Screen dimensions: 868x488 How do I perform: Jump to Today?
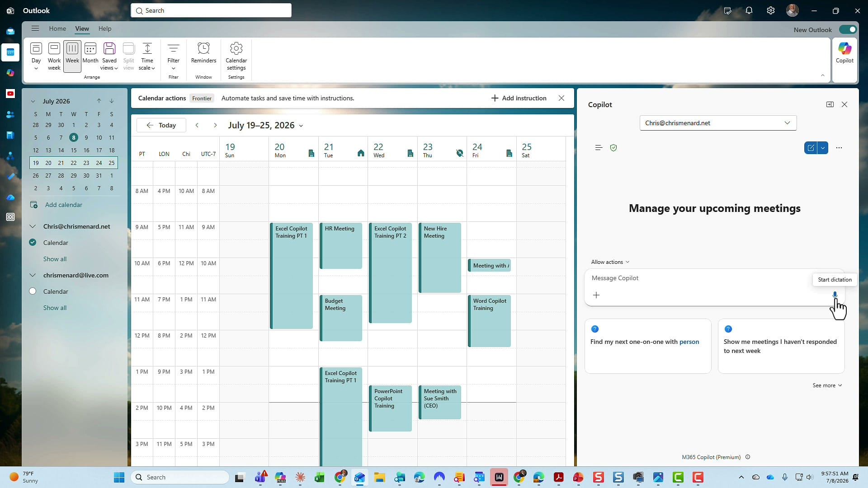click(161, 125)
